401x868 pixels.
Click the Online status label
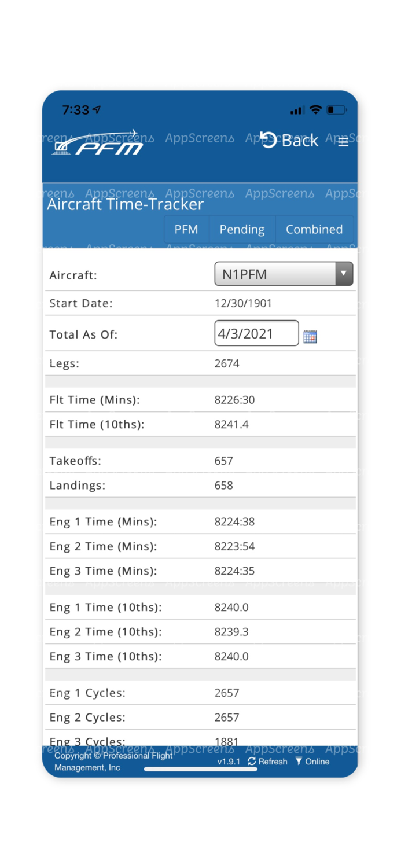click(x=317, y=762)
